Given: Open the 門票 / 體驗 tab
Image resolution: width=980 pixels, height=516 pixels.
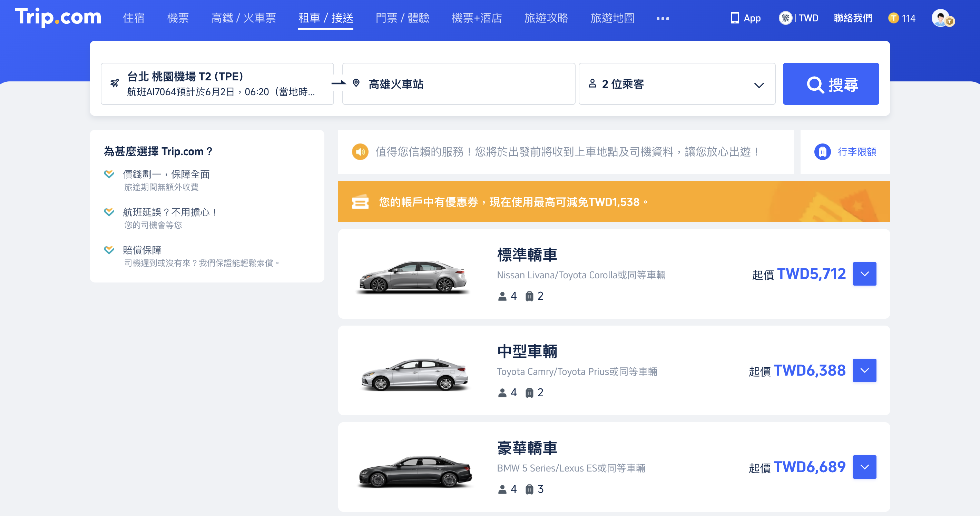Looking at the screenshot, I should [402, 18].
